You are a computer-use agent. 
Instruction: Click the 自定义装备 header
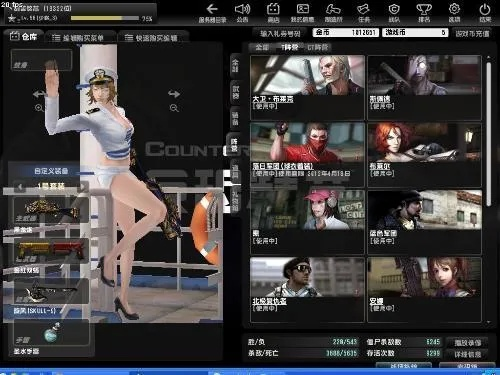point(51,171)
